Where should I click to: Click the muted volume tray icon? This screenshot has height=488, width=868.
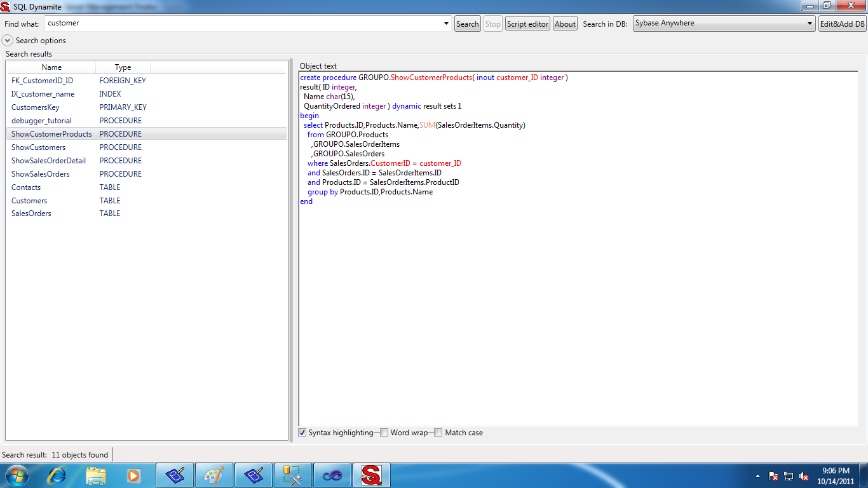(x=804, y=476)
